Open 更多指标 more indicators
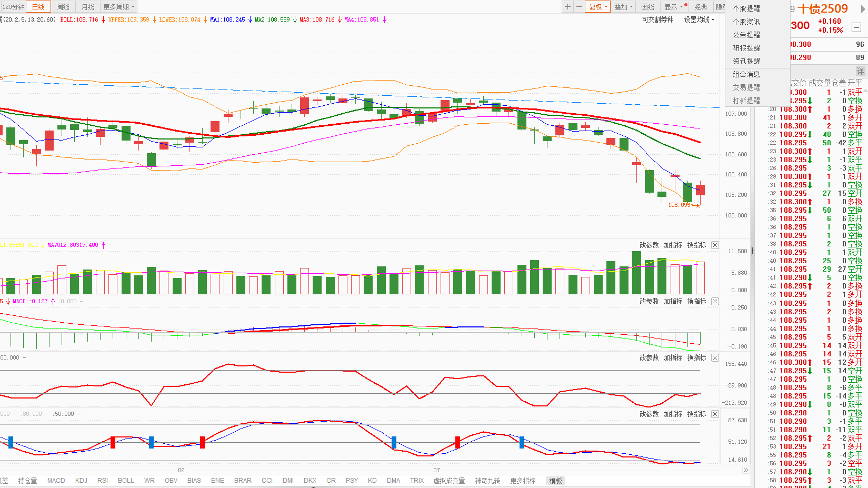This screenshot has height=488, width=868. pyautogui.click(x=523, y=481)
